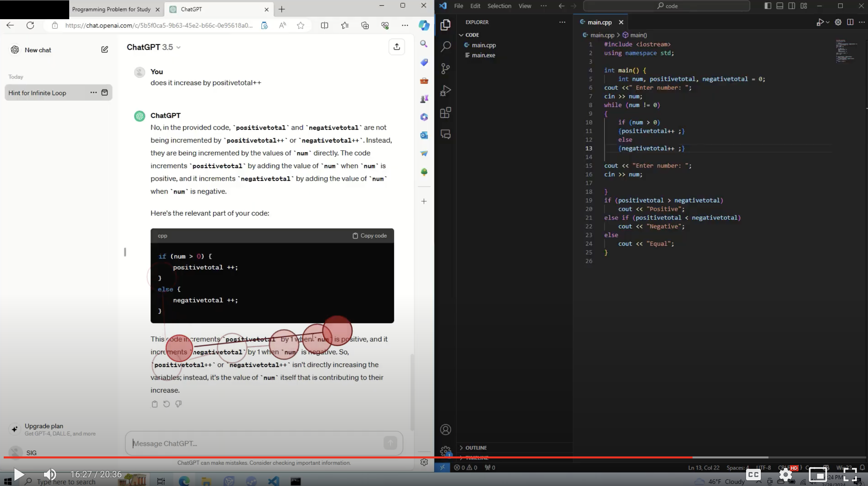Screen dimensions: 868x486
Task: Toggle closed captions CC button
Action: click(x=753, y=475)
